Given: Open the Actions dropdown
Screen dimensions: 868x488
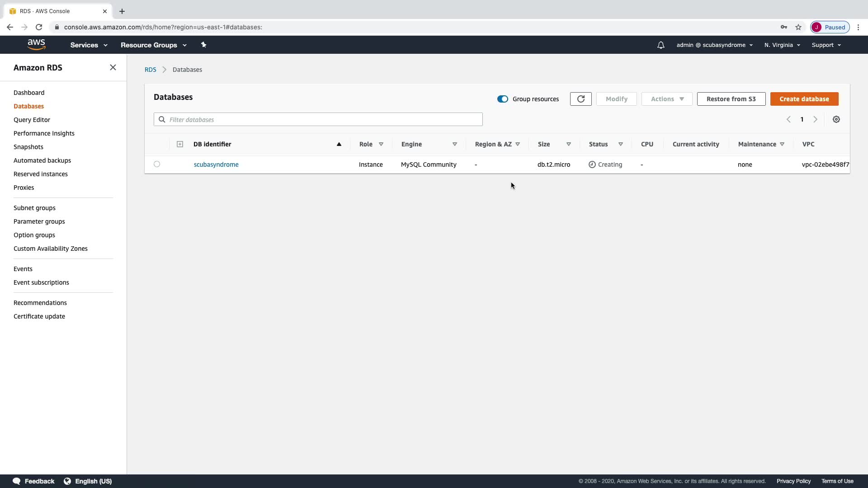Looking at the screenshot, I should [x=667, y=99].
